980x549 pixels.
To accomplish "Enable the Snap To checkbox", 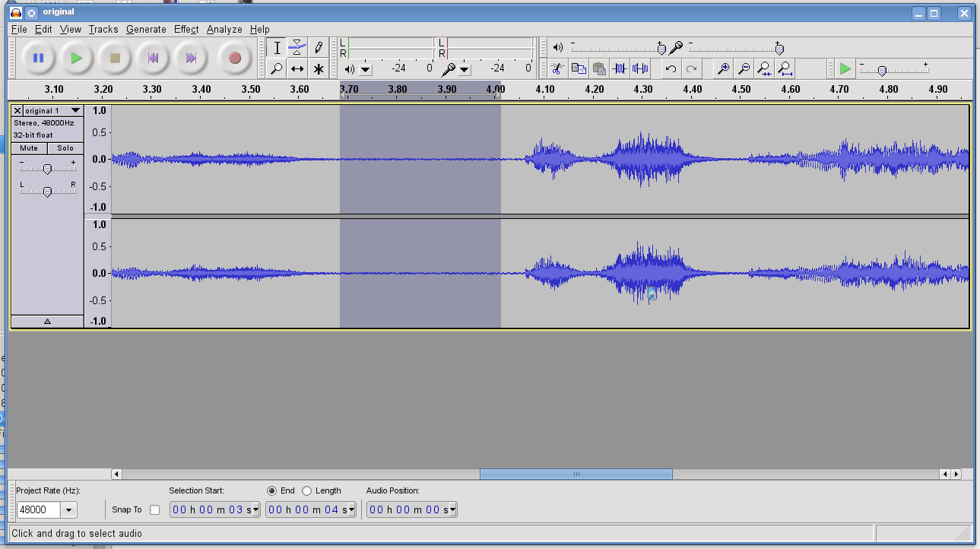I will (154, 509).
